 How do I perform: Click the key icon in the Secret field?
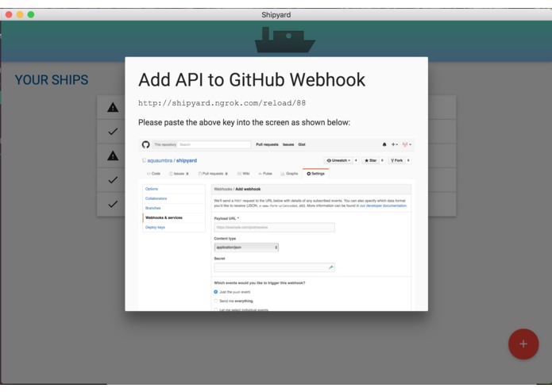point(330,267)
